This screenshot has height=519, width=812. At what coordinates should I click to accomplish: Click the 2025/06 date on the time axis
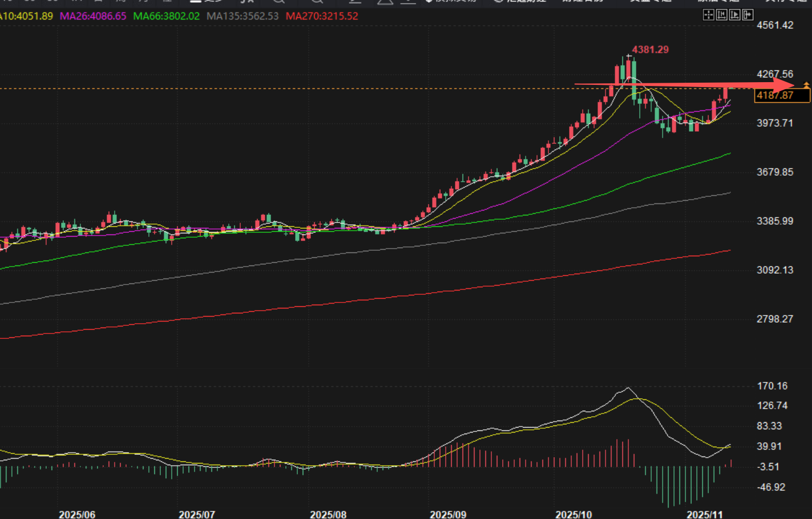[x=77, y=514]
